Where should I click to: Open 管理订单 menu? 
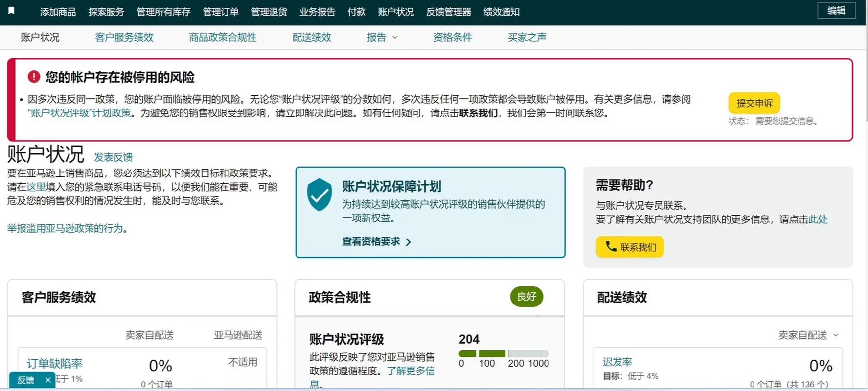tap(221, 12)
